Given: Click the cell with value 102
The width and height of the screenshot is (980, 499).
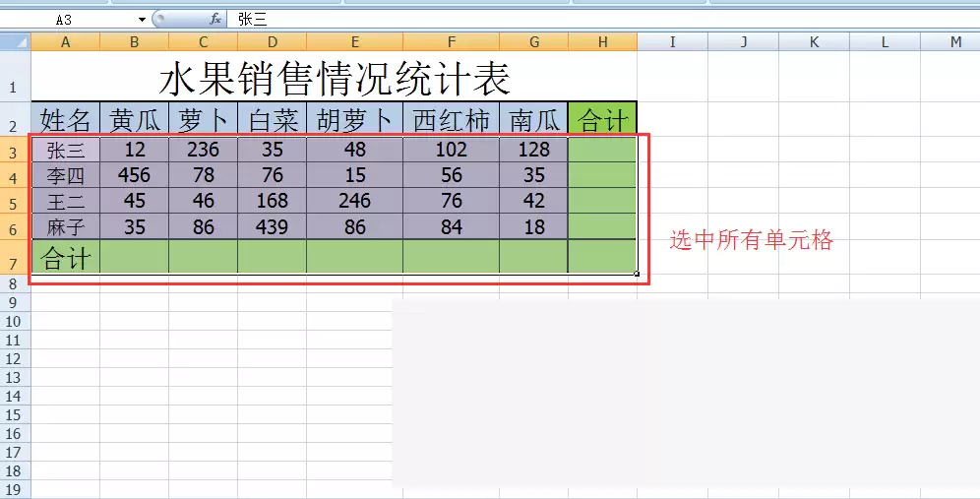Looking at the screenshot, I should click(x=452, y=150).
